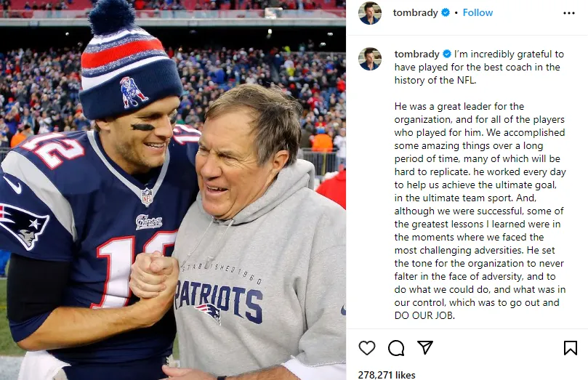The height and width of the screenshot is (380, 588).
Task: Click the tombrady username in the caption
Action: coord(416,54)
